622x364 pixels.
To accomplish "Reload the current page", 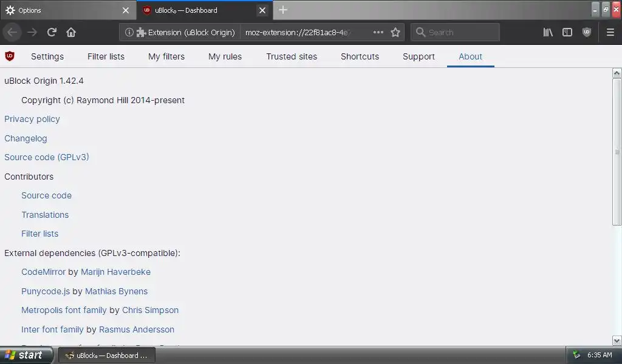I will point(52,32).
